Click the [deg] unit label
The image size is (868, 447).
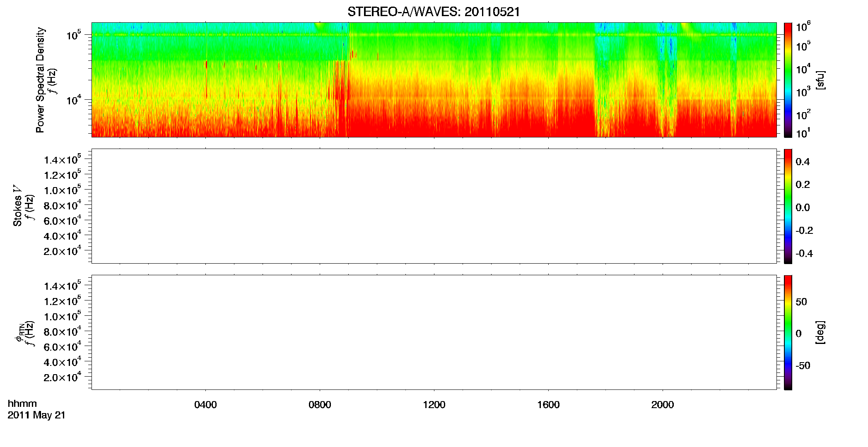(820, 332)
